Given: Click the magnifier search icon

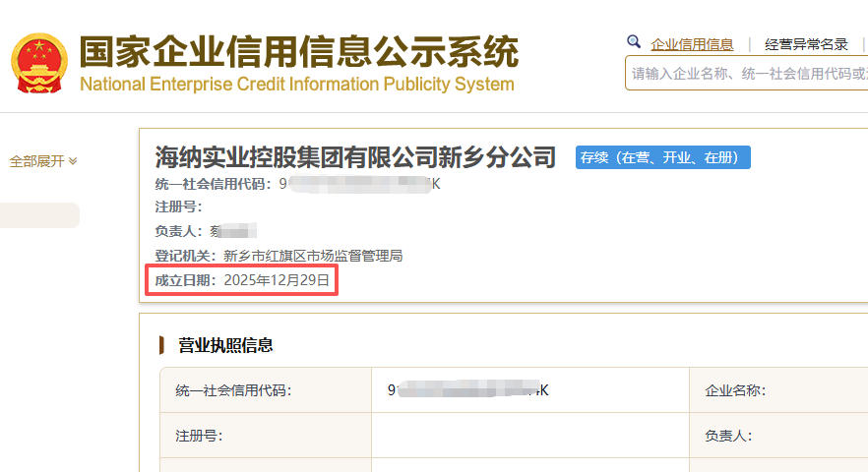Looking at the screenshot, I should [634, 42].
